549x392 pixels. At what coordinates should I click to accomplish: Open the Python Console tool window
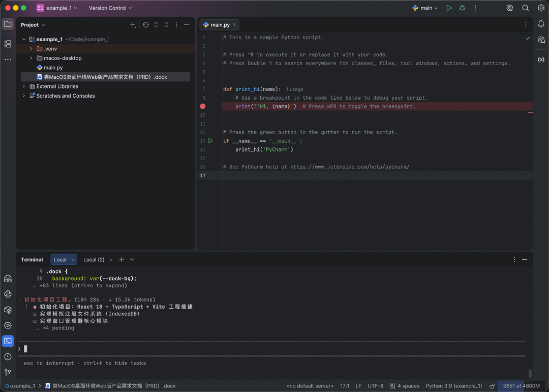pos(8,294)
